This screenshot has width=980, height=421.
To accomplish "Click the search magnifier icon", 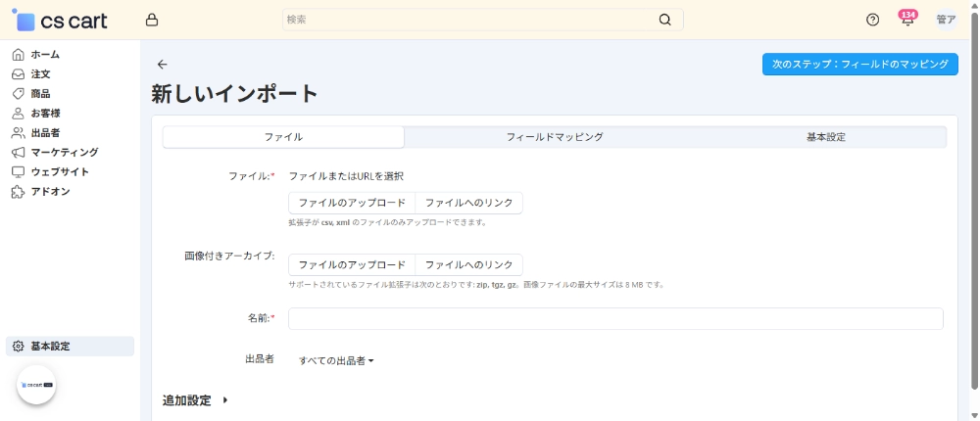I will tap(665, 20).
